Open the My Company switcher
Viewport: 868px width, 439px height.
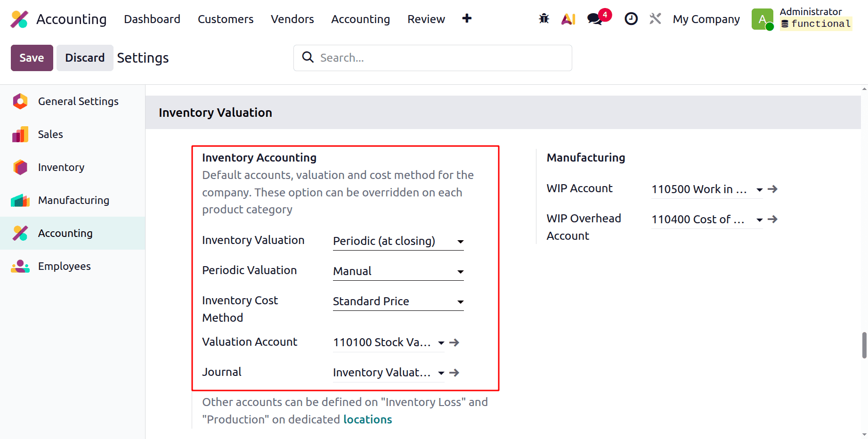(706, 19)
